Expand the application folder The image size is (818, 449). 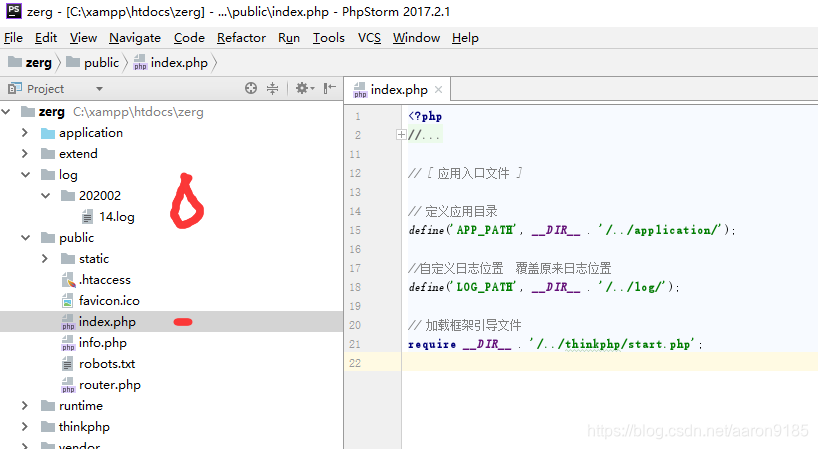point(25,132)
